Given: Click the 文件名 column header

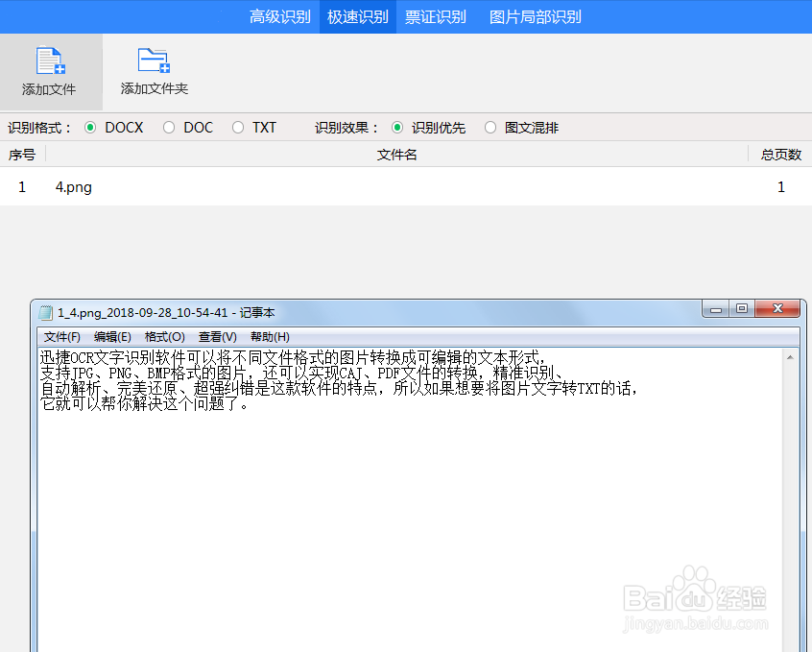Looking at the screenshot, I should [396, 155].
